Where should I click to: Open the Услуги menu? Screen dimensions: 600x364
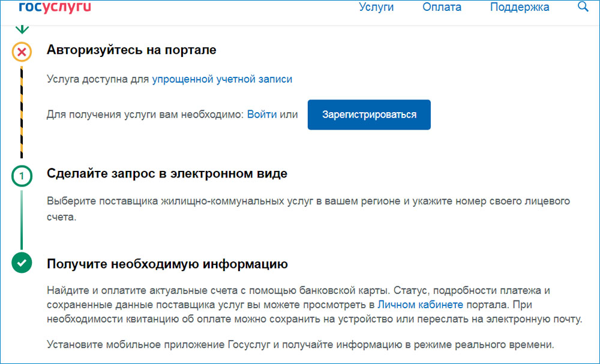[376, 7]
